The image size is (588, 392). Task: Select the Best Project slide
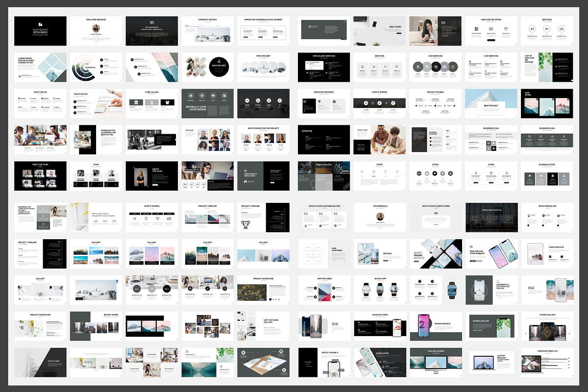[x=491, y=103]
